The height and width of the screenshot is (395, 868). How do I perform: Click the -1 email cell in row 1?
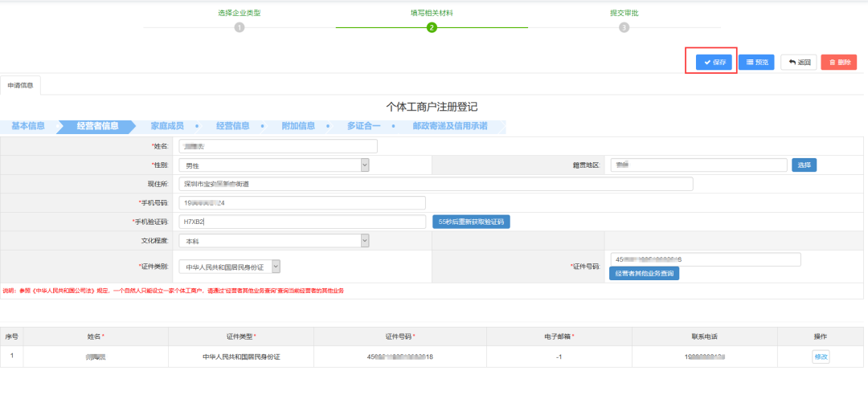click(x=559, y=356)
